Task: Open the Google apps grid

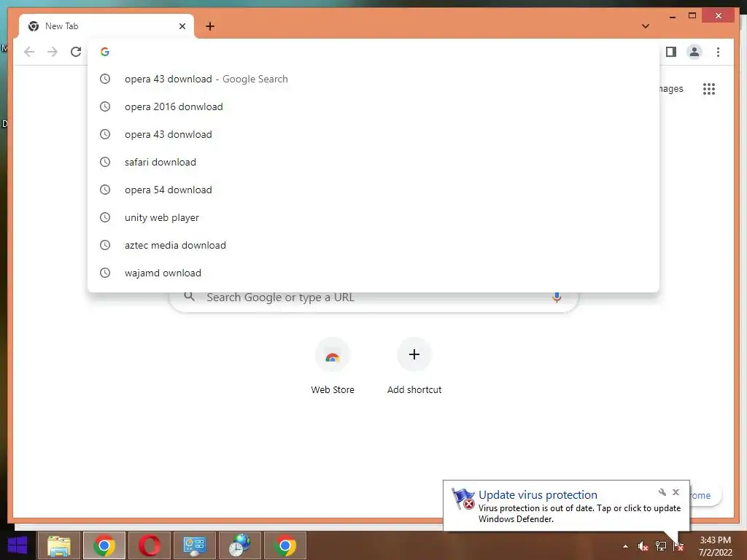Action: [709, 88]
